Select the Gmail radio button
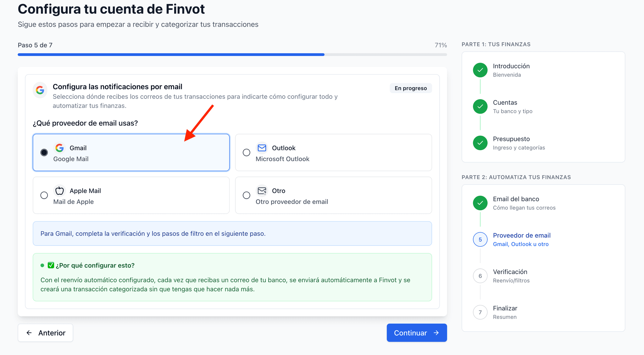644x355 pixels. 44,153
